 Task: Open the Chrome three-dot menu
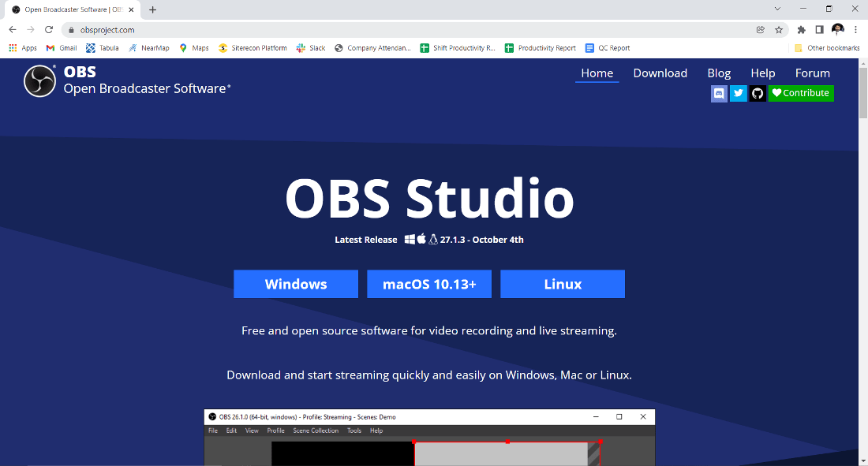[x=856, y=29]
